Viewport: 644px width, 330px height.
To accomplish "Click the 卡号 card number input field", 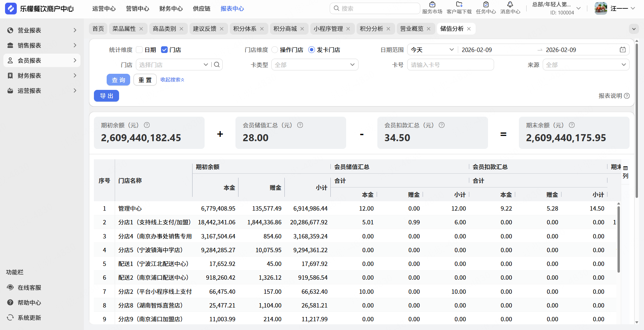I will 450,65.
